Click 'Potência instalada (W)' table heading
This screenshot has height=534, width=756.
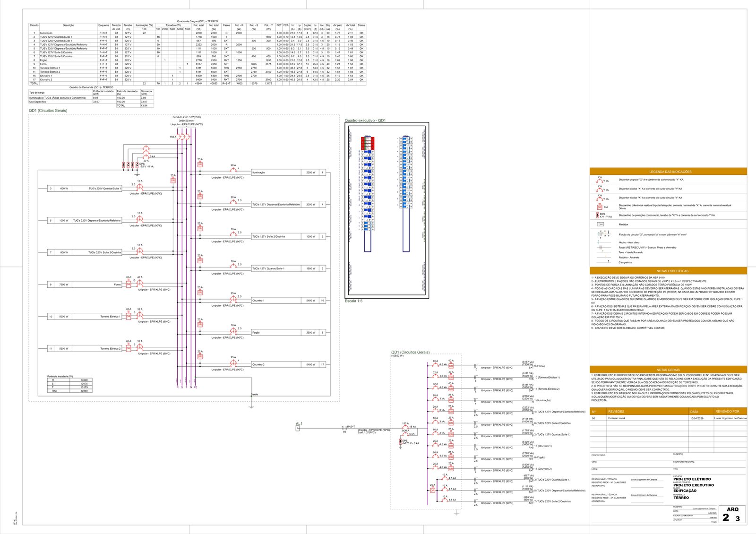pyautogui.click(x=60, y=377)
